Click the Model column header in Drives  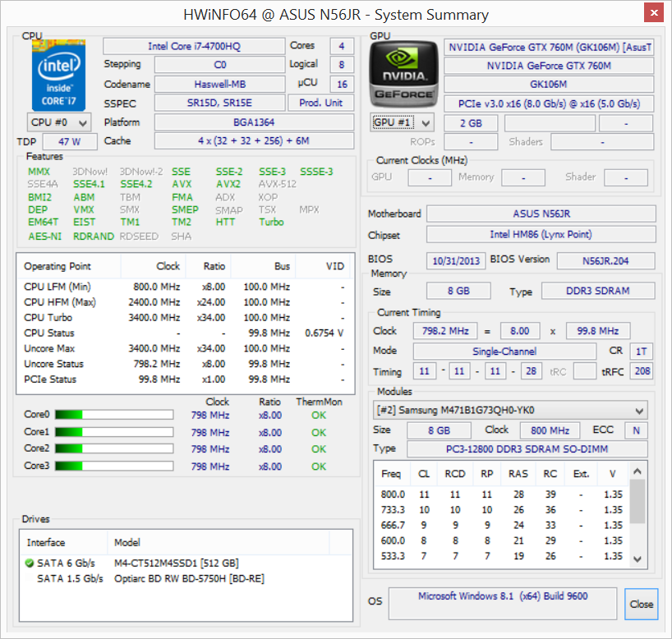(x=219, y=543)
